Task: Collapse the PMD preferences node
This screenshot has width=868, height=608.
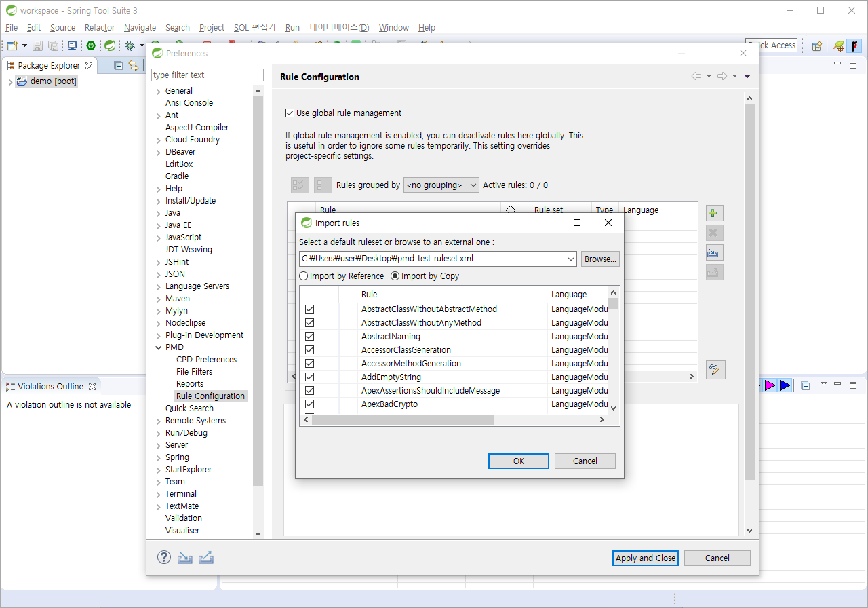Action: (x=158, y=347)
